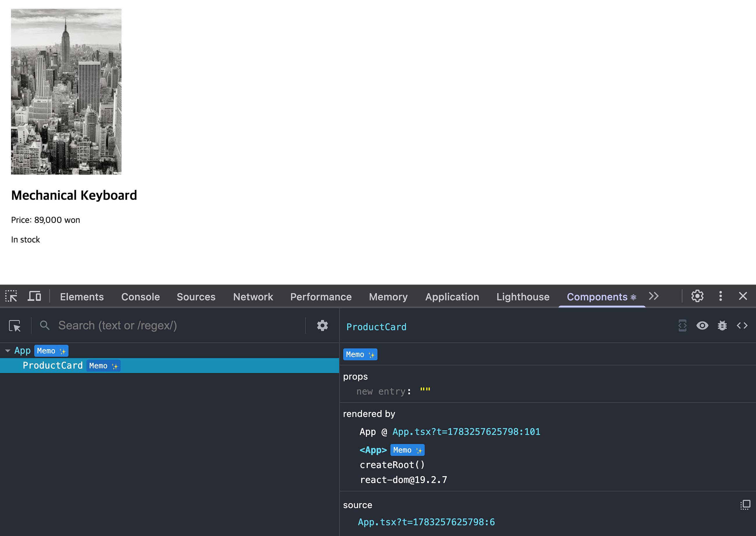
Task: Switch to the Lighthouse tab
Action: tap(523, 297)
